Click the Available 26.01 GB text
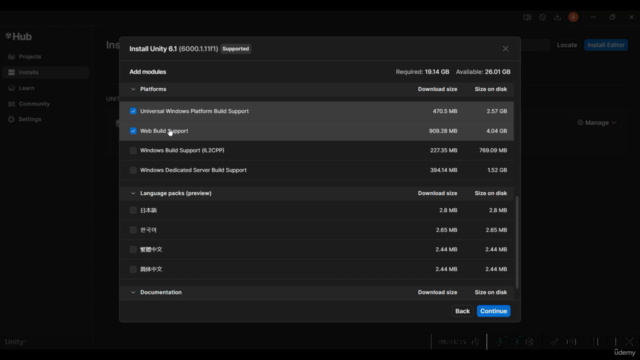The image size is (640, 360). [483, 72]
